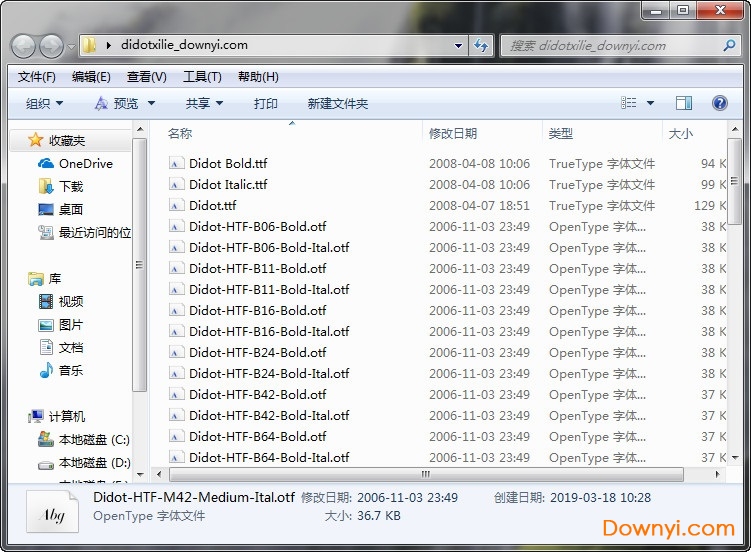This screenshot has width=751, height=552.
Task: Sort files by 修改日期 column header
Action: [x=453, y=133]
